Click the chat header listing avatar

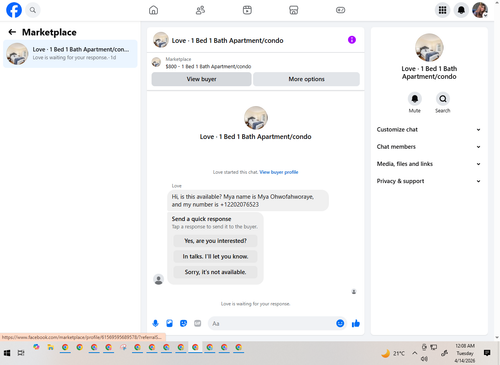click(161, 40)
